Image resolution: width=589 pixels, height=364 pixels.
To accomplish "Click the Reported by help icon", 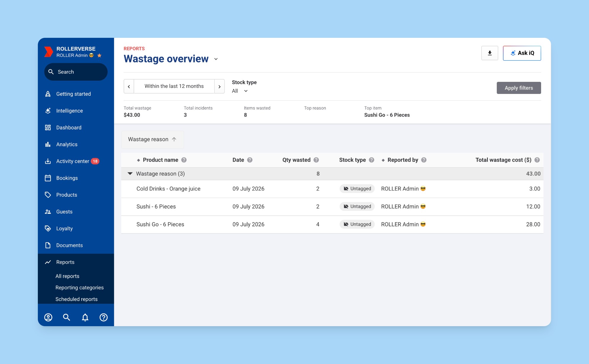I will click(x=424, y=160).
